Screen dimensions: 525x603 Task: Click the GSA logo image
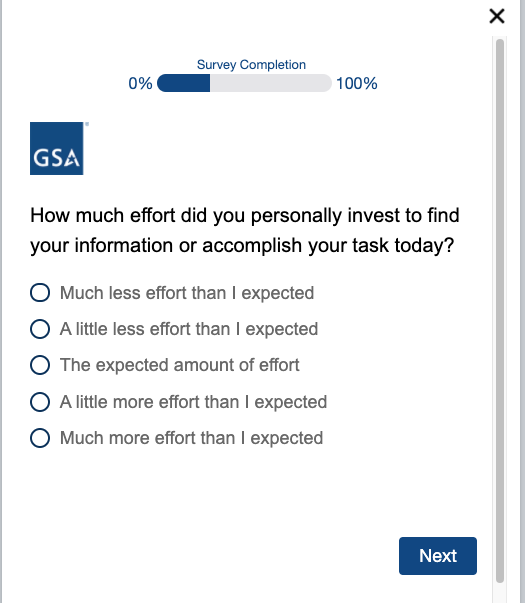coord(57,148)
